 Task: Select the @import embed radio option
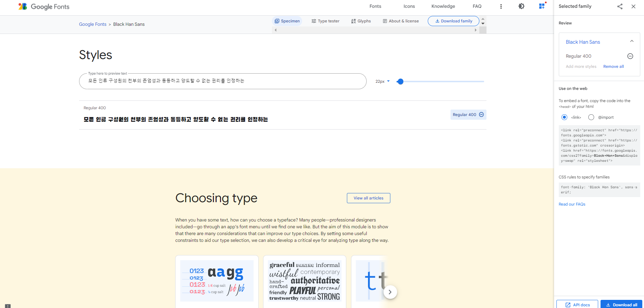[x=591, y=117]
